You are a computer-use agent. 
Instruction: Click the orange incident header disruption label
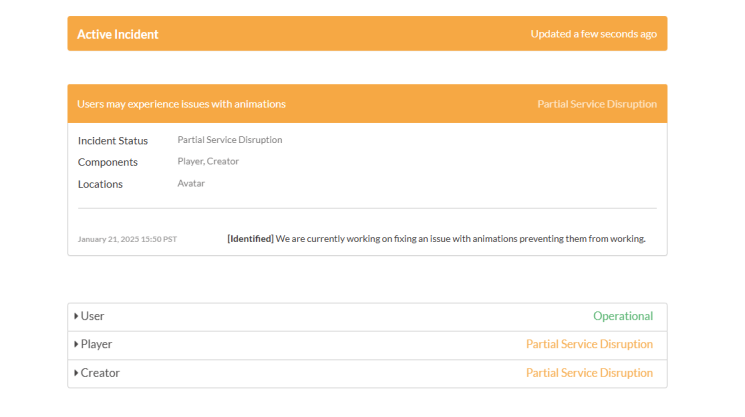596,104
